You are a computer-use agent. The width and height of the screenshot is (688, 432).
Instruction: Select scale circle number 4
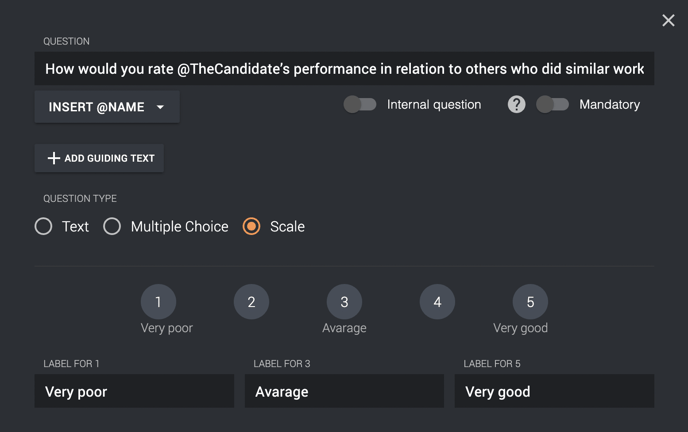pyautogui.click(x=437, y=302)
